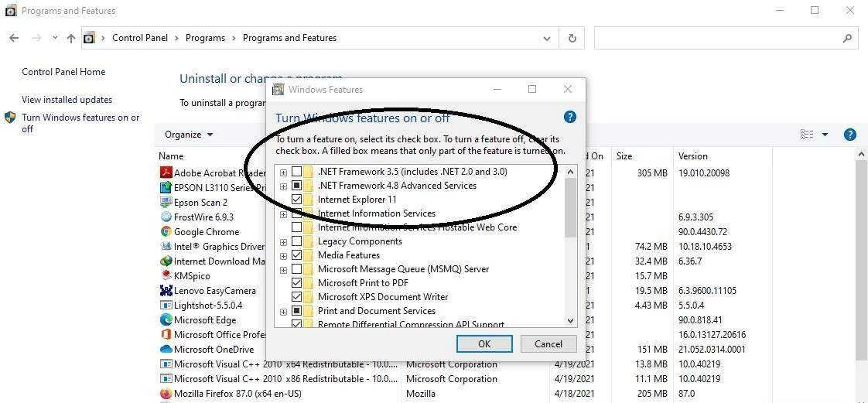
Task: Go back with the back arrow
Action: point(14,38)
